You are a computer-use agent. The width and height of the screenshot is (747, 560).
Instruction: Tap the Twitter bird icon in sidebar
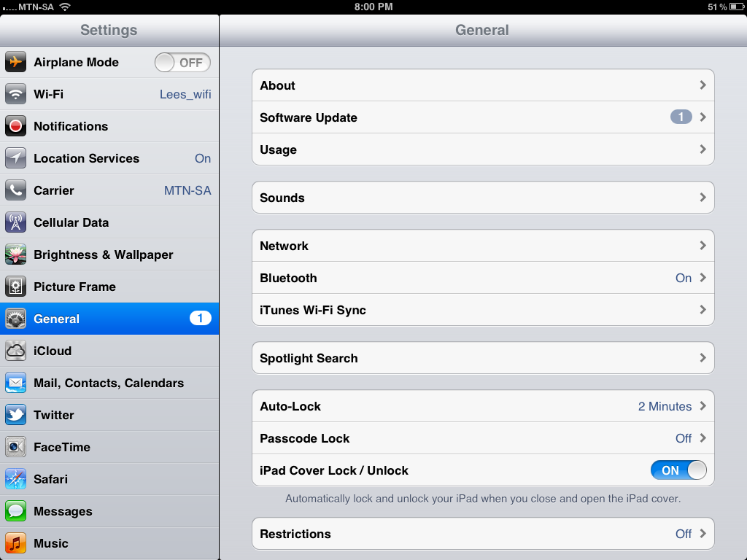[16, 415]
